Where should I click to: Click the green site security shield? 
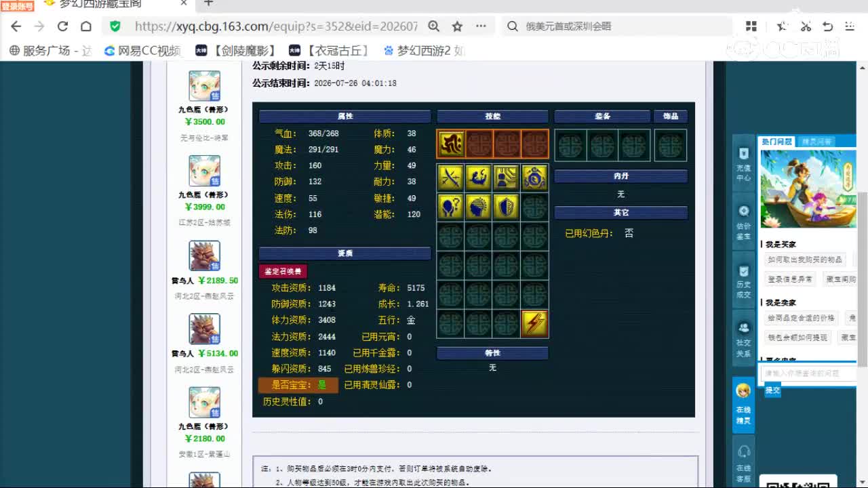pos(115,26)
